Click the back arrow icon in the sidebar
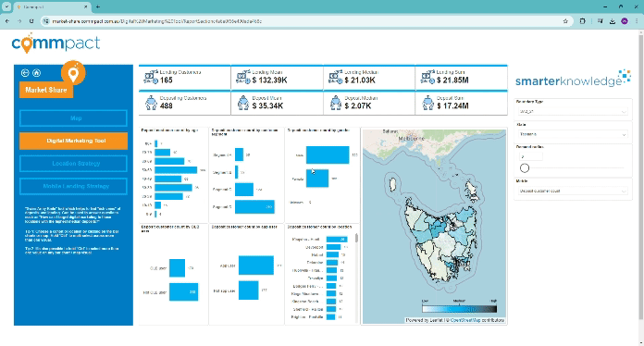This screenshot has width=644, height=346. [x=25, y=73]
